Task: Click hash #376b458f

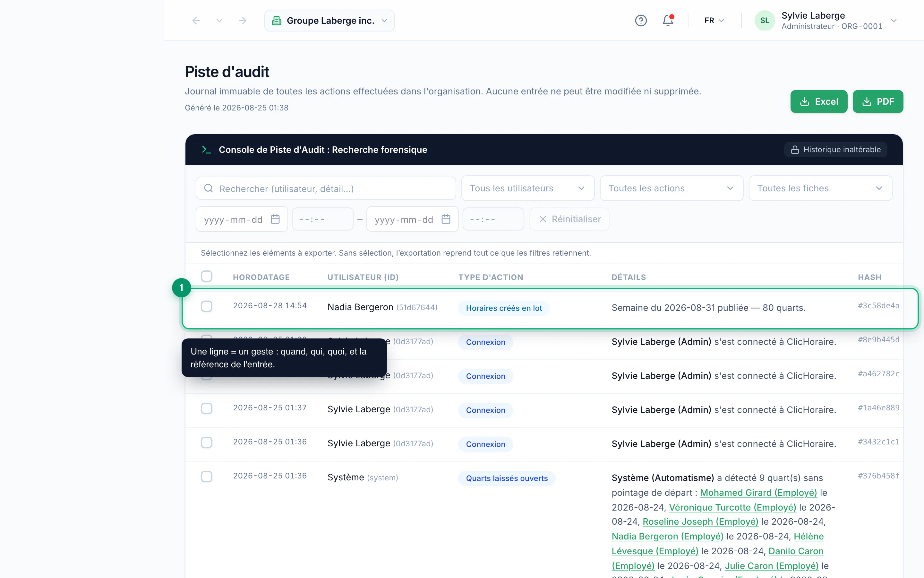Action: tap(878, 476)
